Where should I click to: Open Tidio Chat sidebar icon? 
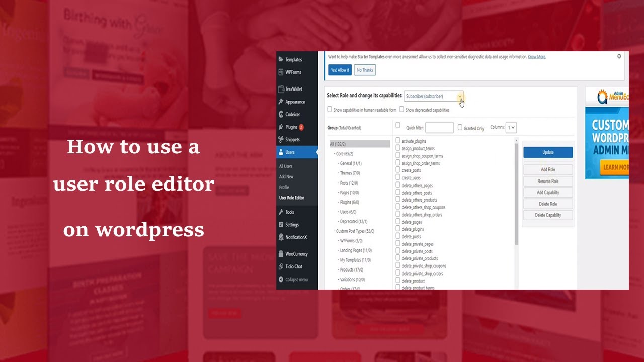(281, 266)
